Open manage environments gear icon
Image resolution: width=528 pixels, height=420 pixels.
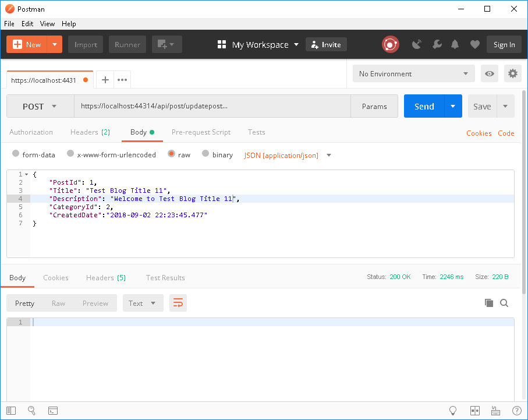coord(512,73)
